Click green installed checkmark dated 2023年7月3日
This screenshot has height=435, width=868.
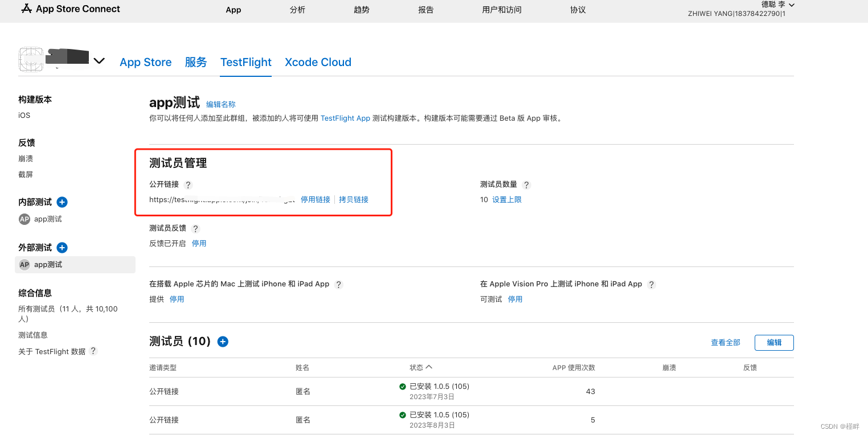[403, 387]
